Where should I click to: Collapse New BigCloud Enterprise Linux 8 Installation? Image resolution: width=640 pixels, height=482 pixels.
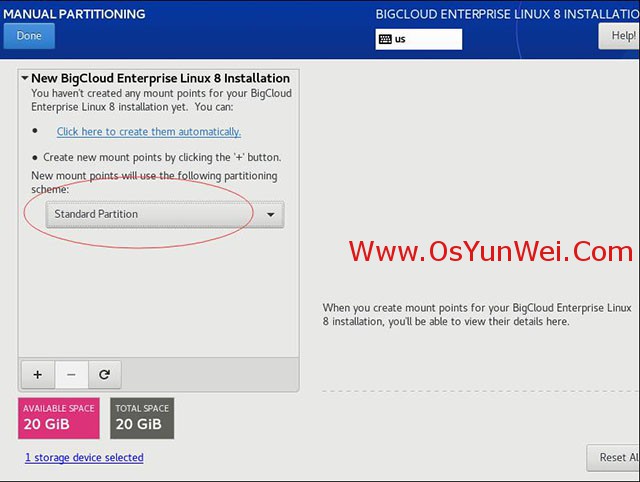tap(25, 78)
